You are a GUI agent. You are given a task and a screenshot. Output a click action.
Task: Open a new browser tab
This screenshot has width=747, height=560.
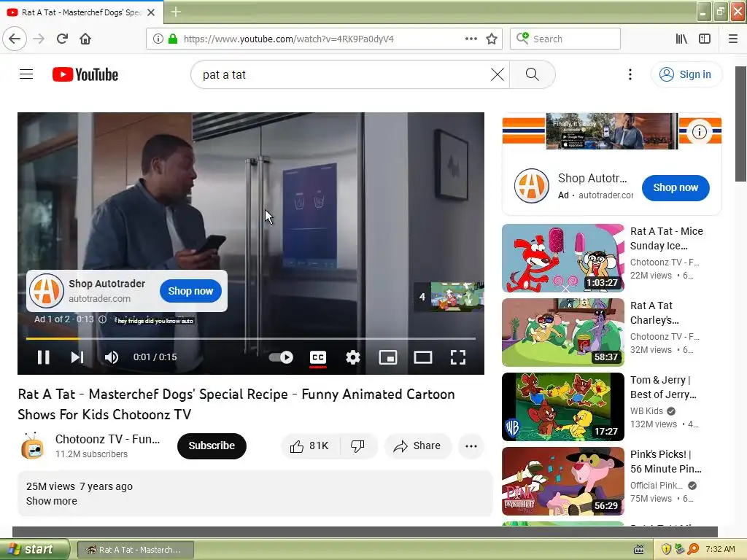click(x=176, y=12)
